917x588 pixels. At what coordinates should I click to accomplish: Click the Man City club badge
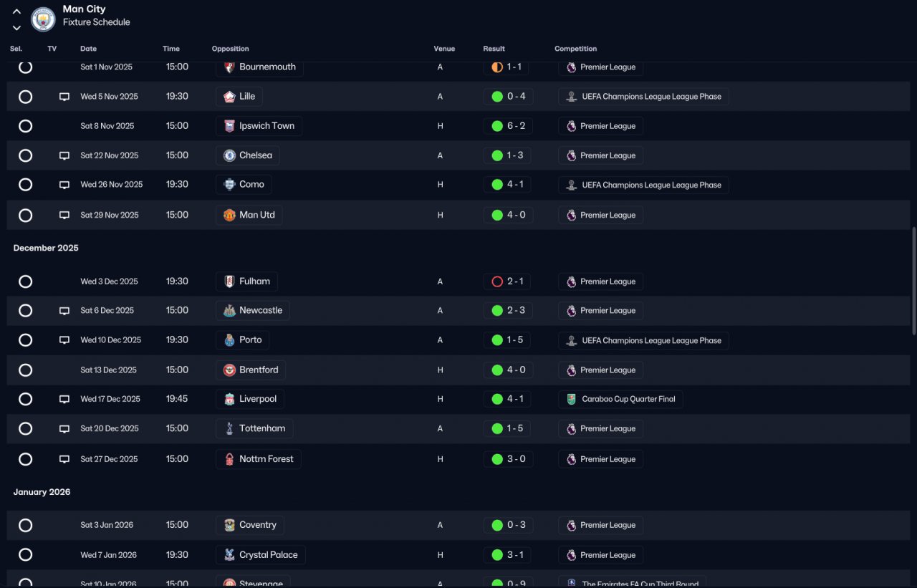[43, 19]
